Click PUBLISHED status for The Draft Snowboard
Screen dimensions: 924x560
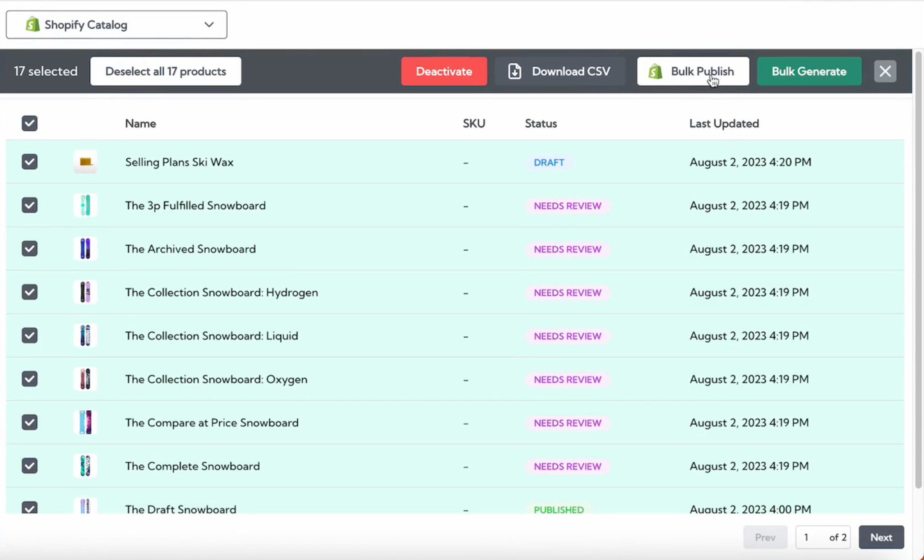coord(559,509)
